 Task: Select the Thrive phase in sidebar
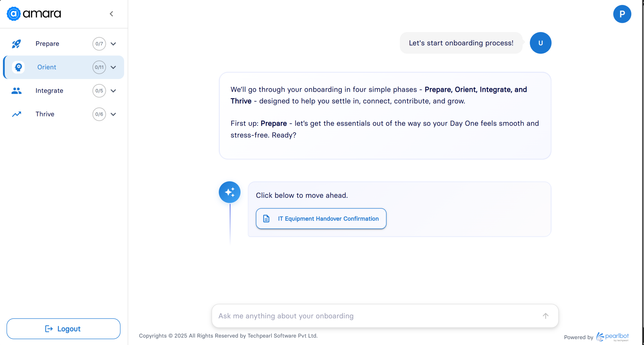[x=45, y=114]
